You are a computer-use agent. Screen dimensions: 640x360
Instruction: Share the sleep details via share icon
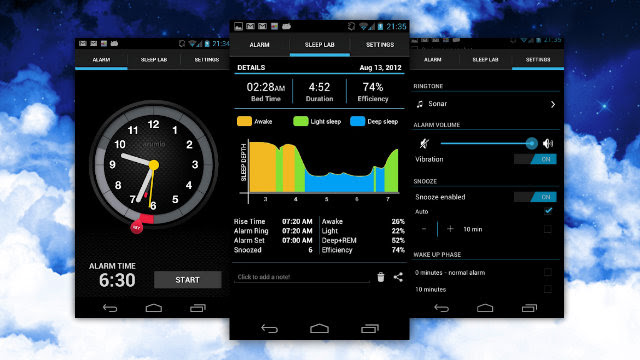398,277
